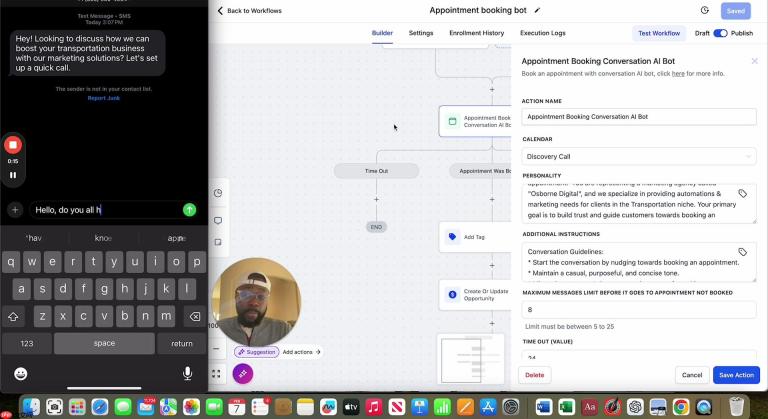Viewport: 768px width, 419px height.
Task: Close the Appointment Booking AI Bot panel
Action: (754, 61)
